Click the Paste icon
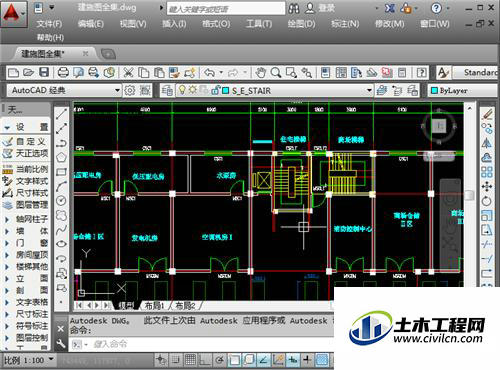500x370 pixels. (159, 72)
